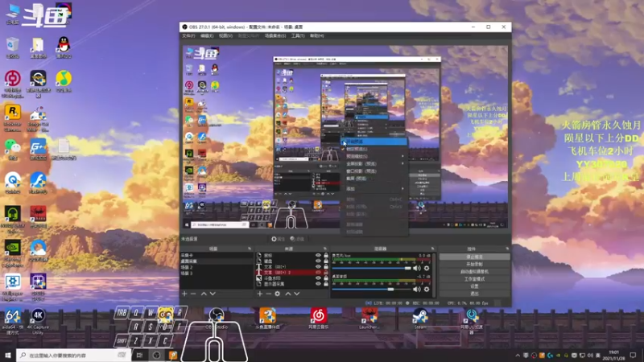
Task: Open Task View on the taskbar
Action: click(x=139, y=356)
